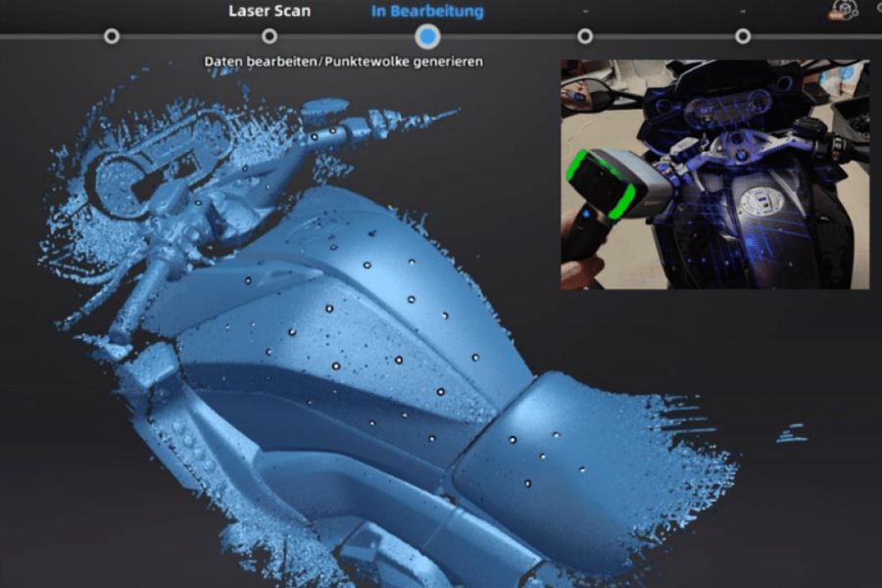The height and width of the screenshot is (588, 882).
Task: Select the In Bearbeitung step label
Action: coord(427,11)
